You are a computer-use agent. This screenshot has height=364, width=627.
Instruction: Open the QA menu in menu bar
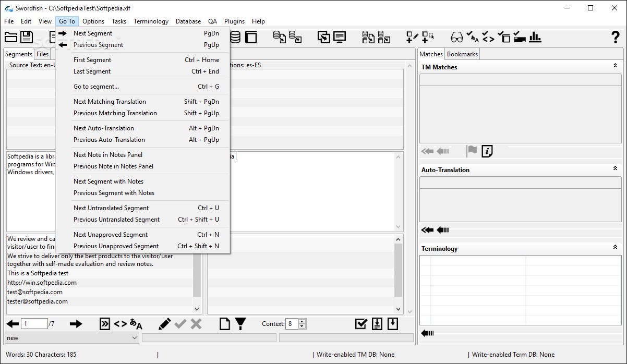point(212,21)
